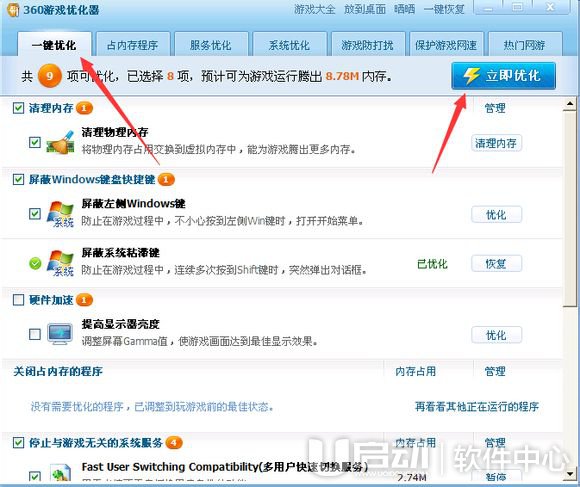Click the scrollbar down arrow

click(x=570, y=473)
